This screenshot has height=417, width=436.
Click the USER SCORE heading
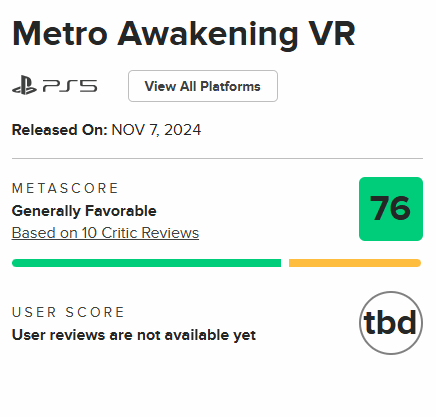click(x=68, y=312)
